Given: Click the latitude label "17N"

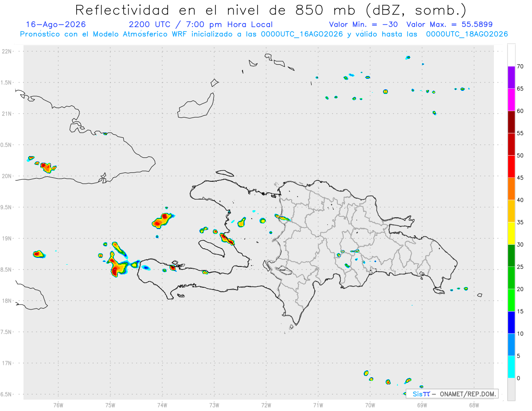Looking at the screenshot, I should coord(8,363).
